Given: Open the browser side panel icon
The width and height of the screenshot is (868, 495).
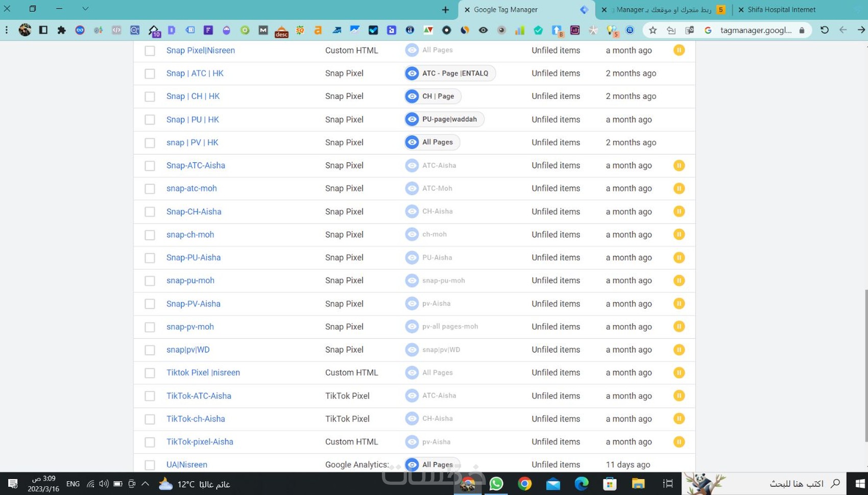Looking at the screenshot, I should tap(43, 30).
